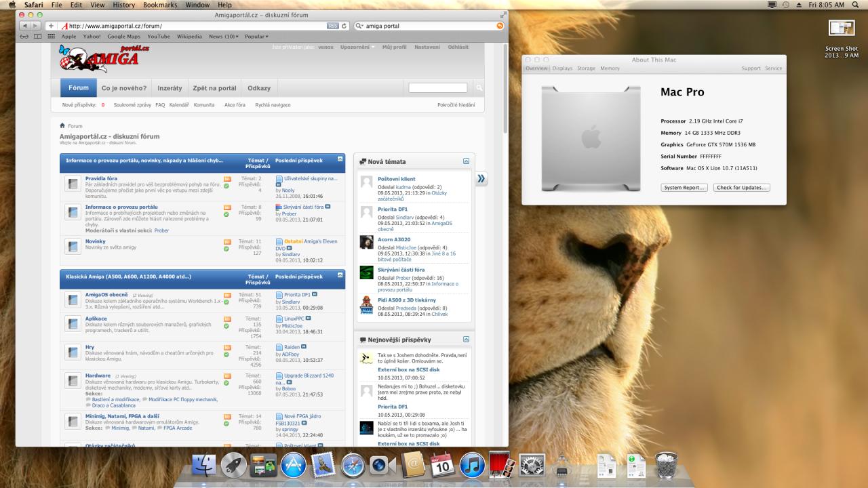
Task: Open the Mac App Store dock icon
Action: (x=294, y=466)
